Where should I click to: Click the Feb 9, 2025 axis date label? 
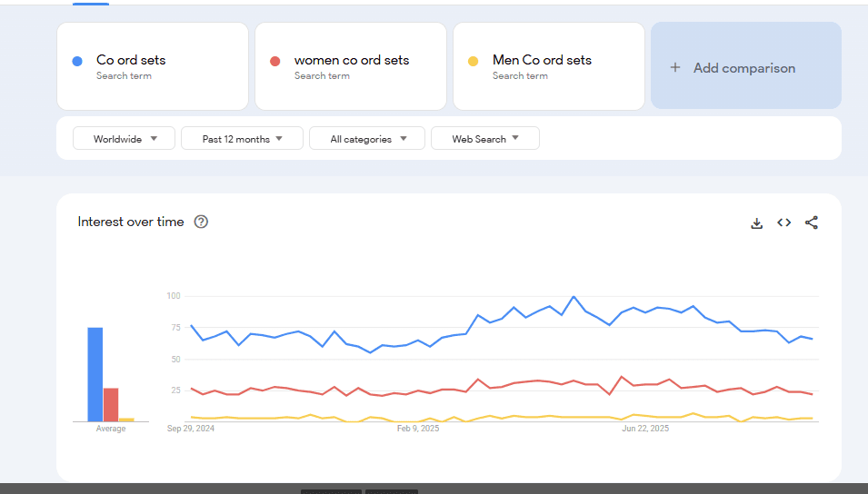pyautogui.click(x=418, y=429)
